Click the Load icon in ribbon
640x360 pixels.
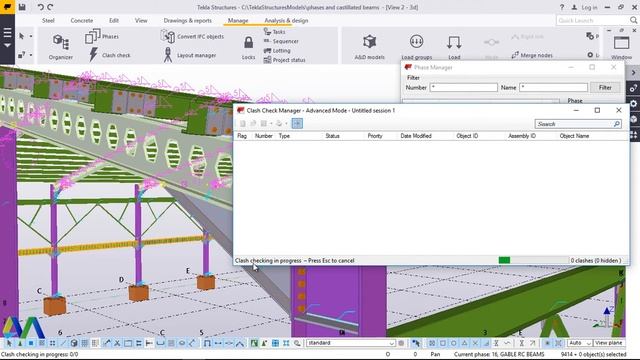point(454,42)
